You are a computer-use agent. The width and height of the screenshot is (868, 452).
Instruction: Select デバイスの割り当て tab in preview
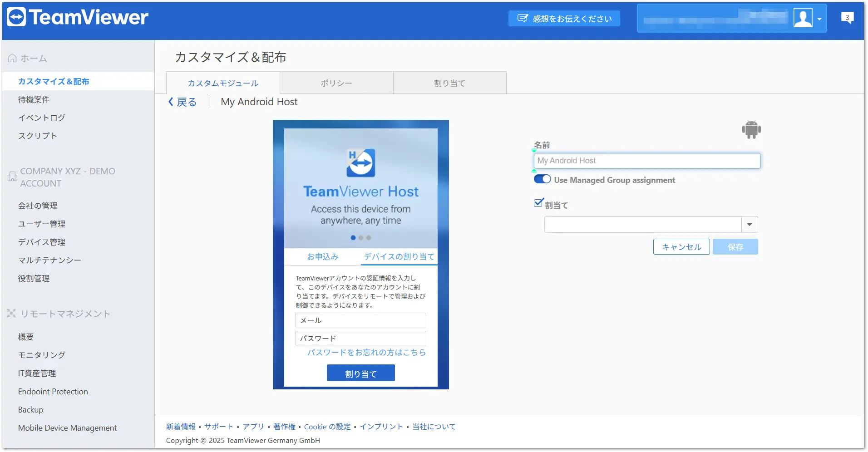click(x=399, y=256)
